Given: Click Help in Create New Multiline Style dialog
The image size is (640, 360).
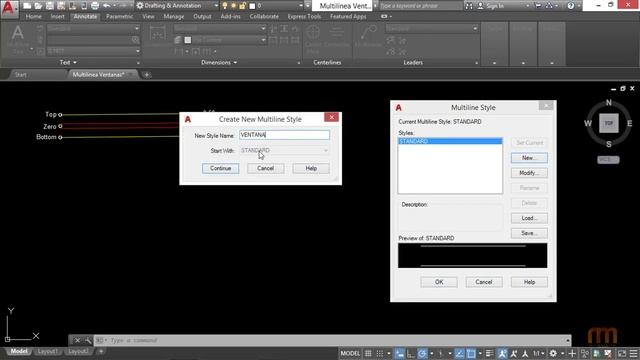Looking at the screenshot, I should 311,168.
